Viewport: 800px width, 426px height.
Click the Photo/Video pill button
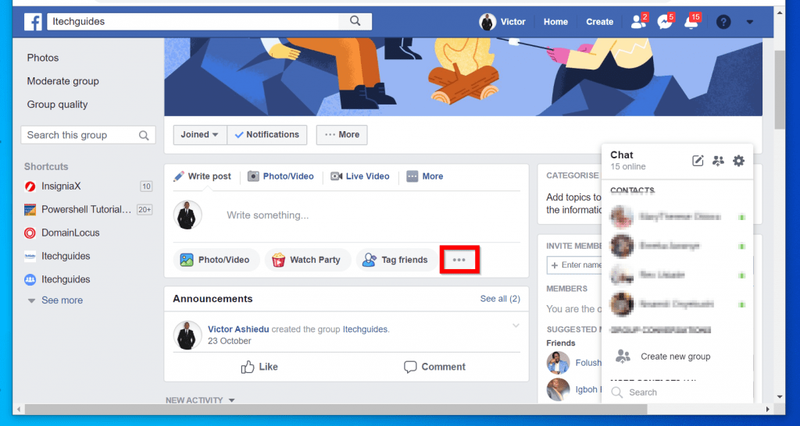click(216, 260)
